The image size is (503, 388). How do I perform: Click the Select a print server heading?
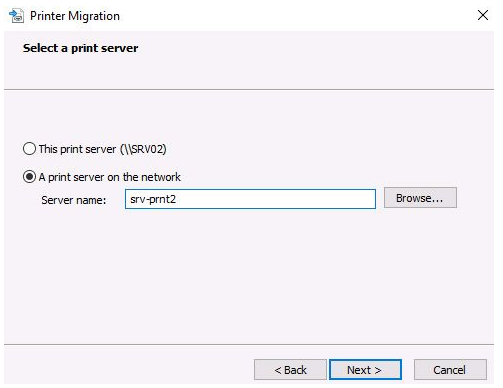pos(80,48)
